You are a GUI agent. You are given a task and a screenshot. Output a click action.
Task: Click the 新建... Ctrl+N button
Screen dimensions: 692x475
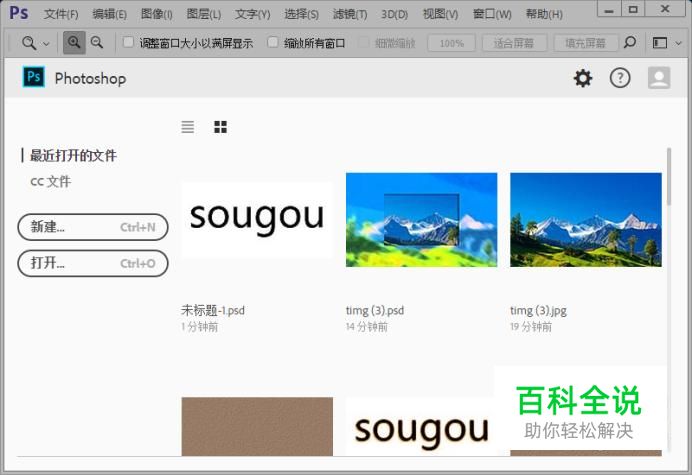pos(93,227)
